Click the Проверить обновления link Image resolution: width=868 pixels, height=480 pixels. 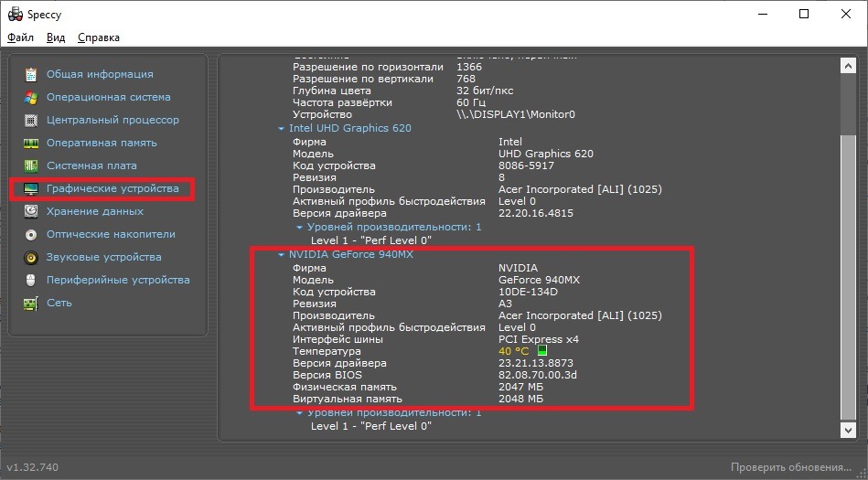[x=791, y=467]
